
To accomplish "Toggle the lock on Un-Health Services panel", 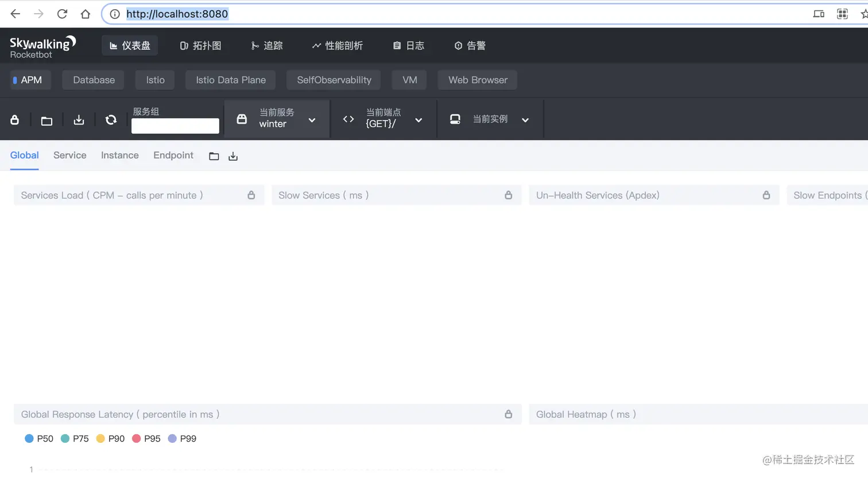I will [766, 195].
